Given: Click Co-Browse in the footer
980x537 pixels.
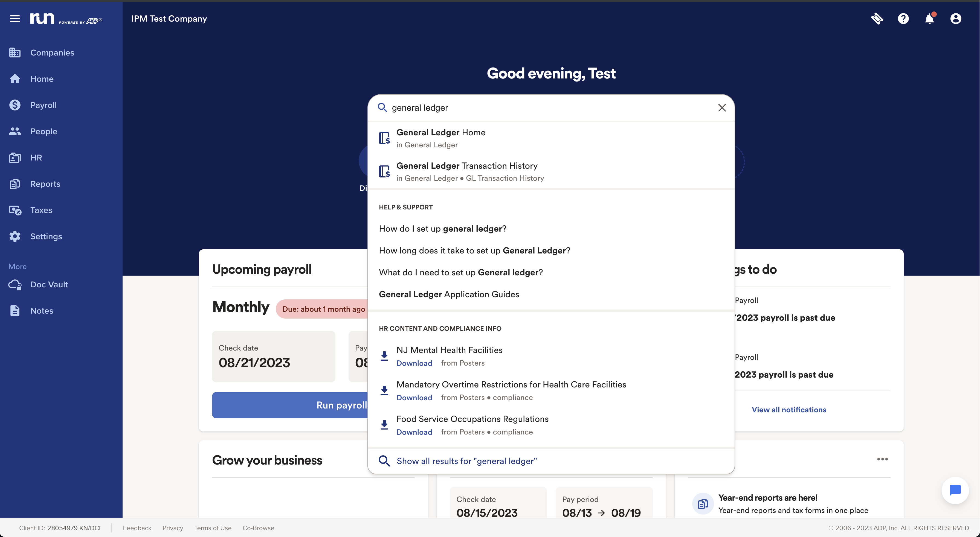Looking at the screenshot, I should tap(258, 528).
